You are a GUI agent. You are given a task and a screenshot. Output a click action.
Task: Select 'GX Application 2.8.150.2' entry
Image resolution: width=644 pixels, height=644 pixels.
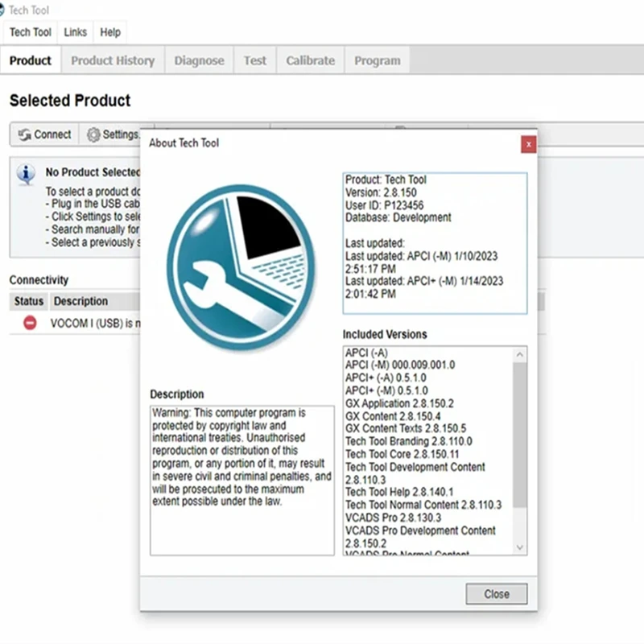pos(399,403)
